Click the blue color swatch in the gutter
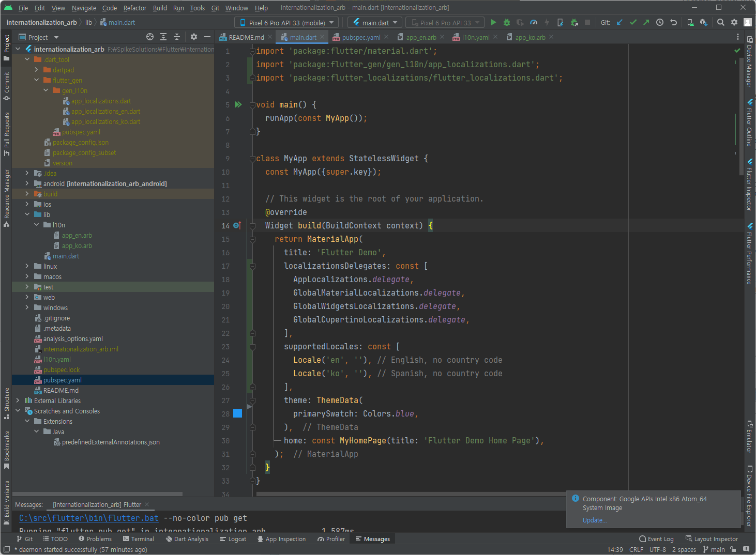The height and width of the screenshot is (555, 756). 238,413
